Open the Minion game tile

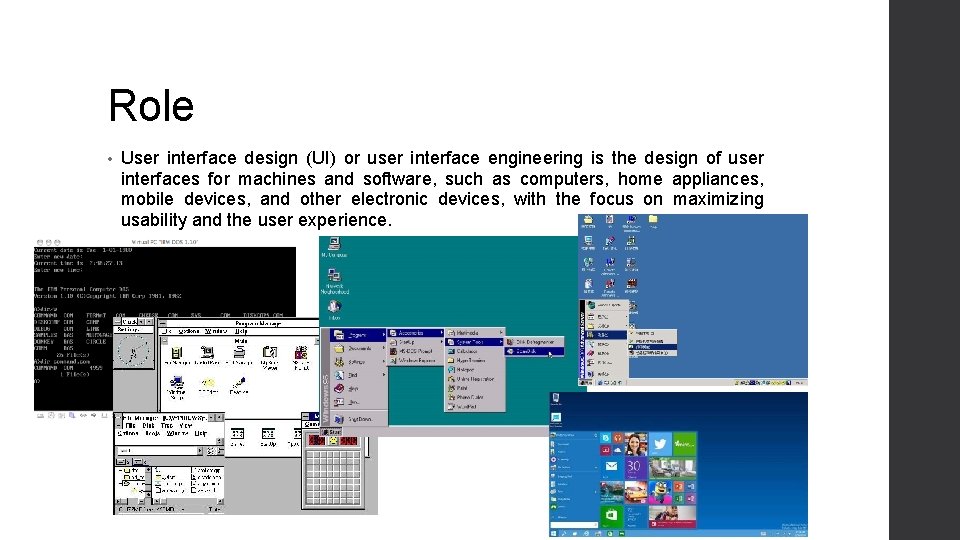coord(660,492)
